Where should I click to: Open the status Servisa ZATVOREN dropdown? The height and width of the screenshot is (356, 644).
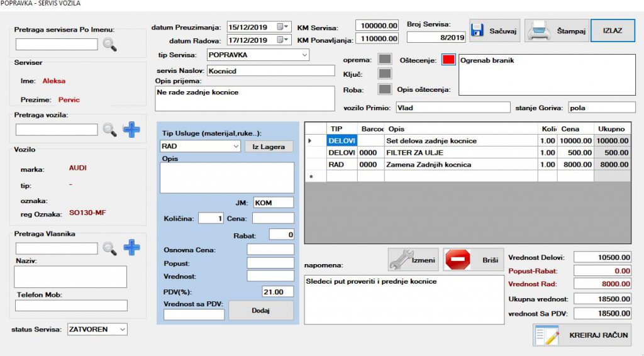coord(122,330)
